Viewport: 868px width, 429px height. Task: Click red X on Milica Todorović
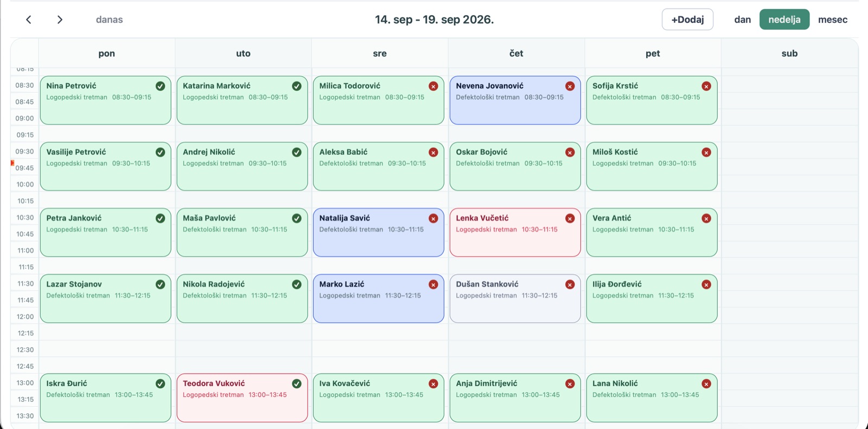(433, 86)
